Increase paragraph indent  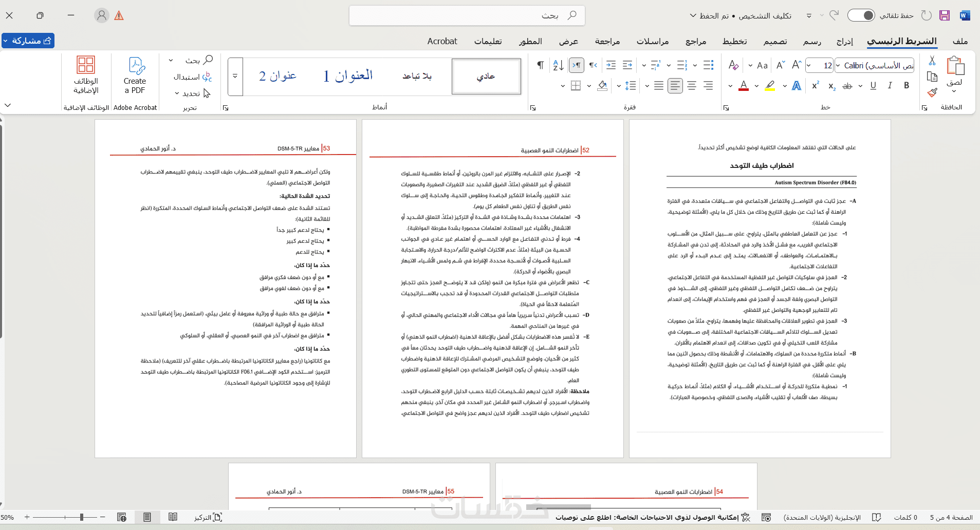tap(611, 65)
